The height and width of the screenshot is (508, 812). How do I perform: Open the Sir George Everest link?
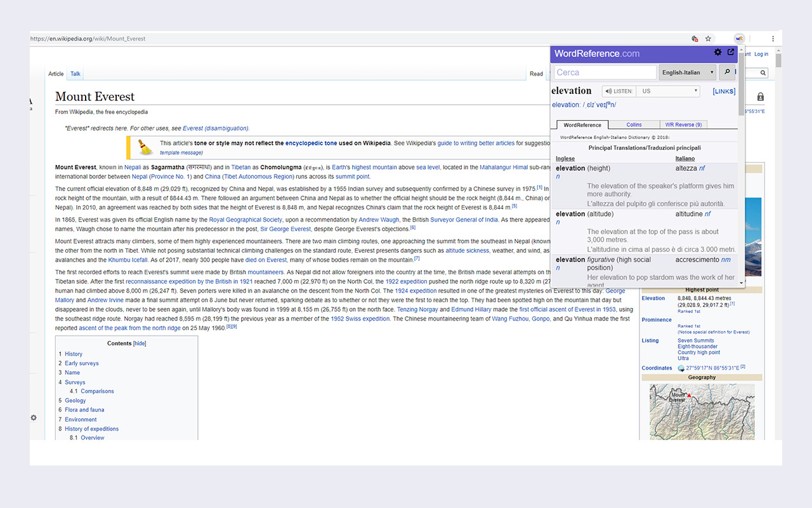(x=285, y=229)
